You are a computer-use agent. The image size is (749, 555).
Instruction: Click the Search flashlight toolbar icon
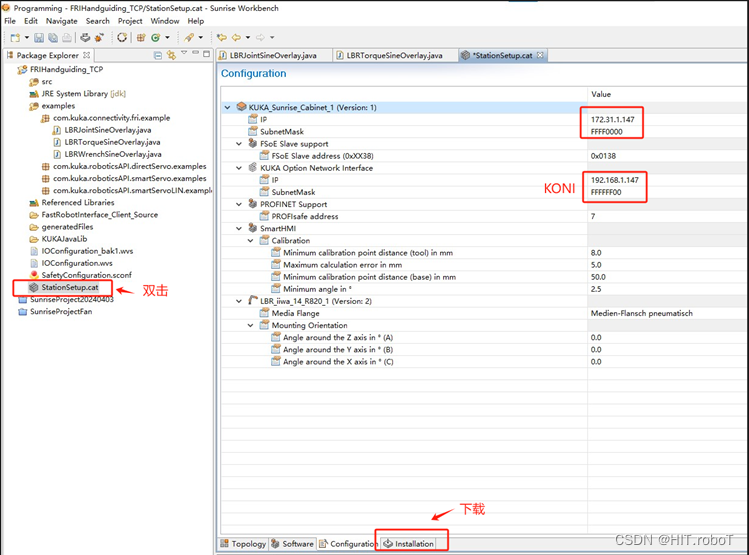[x=189, y=37]
